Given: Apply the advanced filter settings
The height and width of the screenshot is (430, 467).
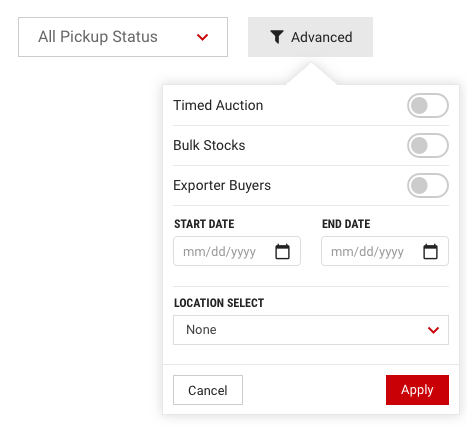Looking at the screenshot, I should pyautogui.click(x=417, y=390).
